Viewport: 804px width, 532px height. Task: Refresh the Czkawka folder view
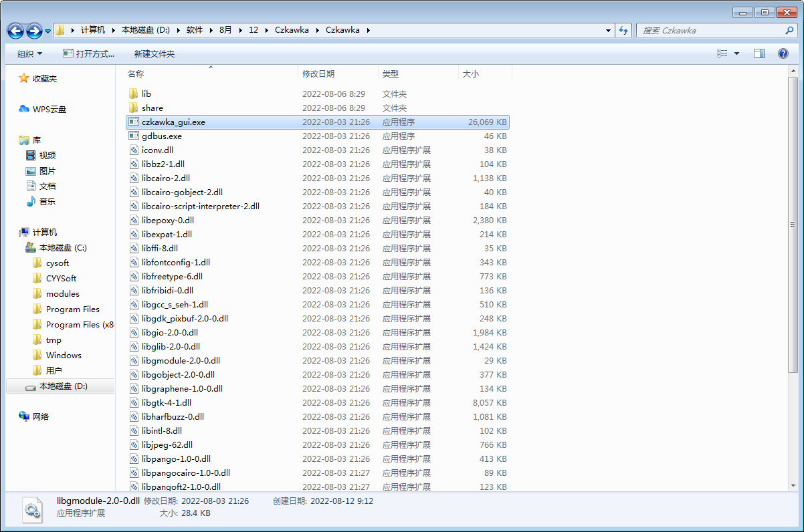[623, 30]
